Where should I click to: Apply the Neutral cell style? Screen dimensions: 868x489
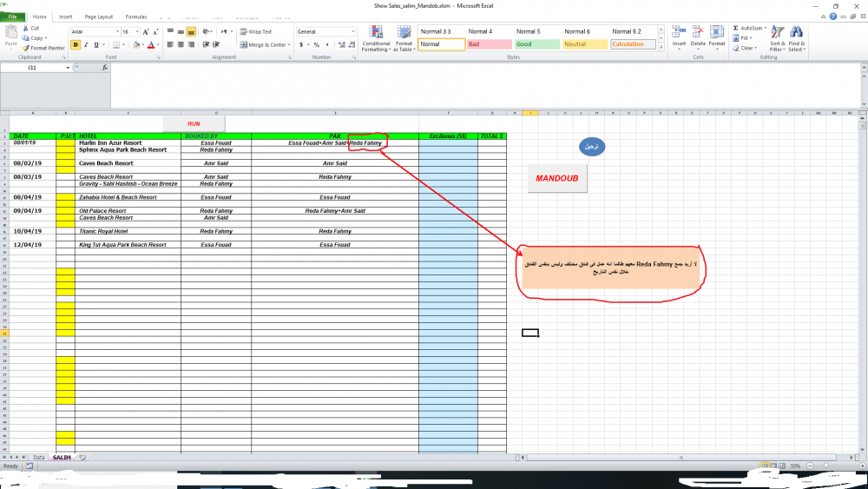click(x=584, y=44)
